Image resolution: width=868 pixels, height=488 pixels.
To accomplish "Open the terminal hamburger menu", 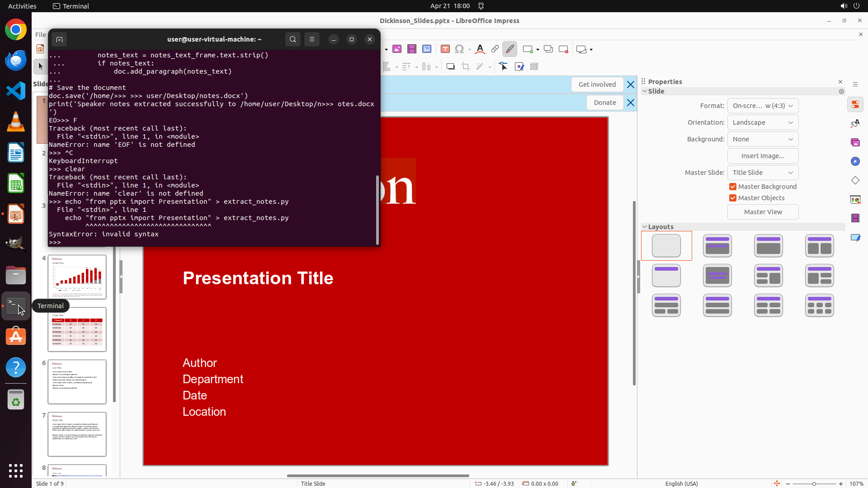I will point(312,39).
